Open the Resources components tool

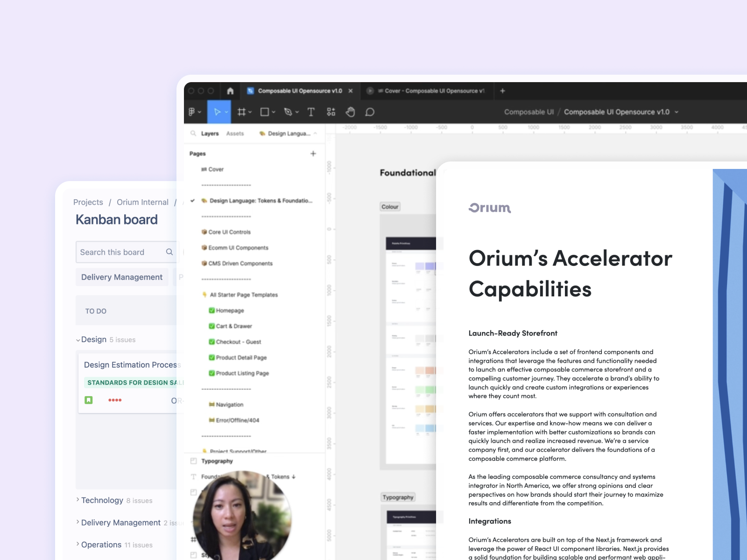point(331,112)
